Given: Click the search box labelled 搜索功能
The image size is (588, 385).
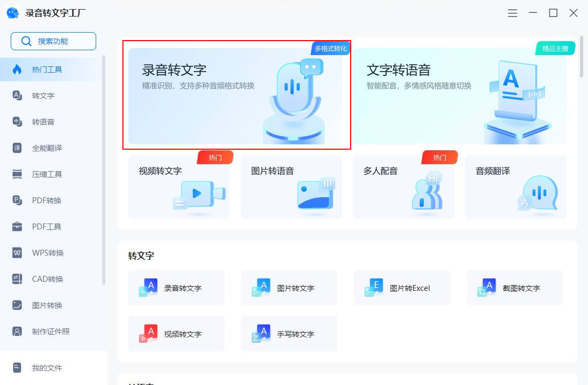Looking at the screenshot, I should coord(53,41).
